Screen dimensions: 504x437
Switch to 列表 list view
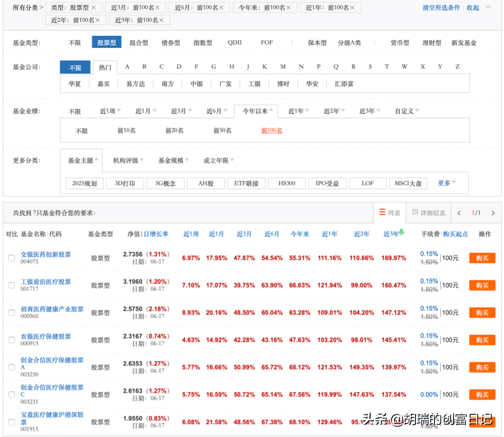390,213
